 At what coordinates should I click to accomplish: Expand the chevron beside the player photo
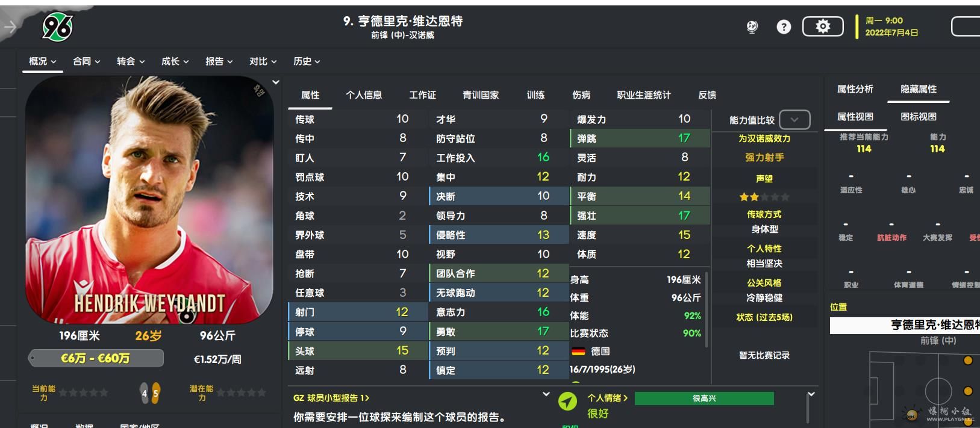pyautogui.click(x=276, y=82)
